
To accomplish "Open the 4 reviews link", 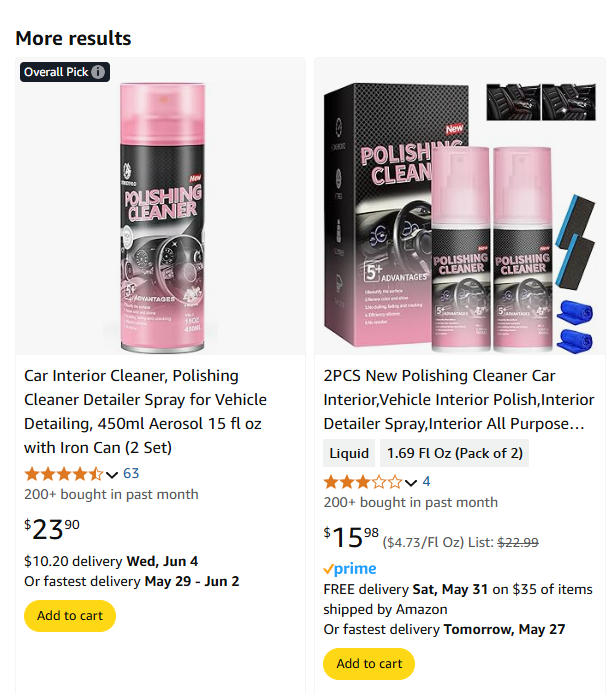I will click(426, 482).
